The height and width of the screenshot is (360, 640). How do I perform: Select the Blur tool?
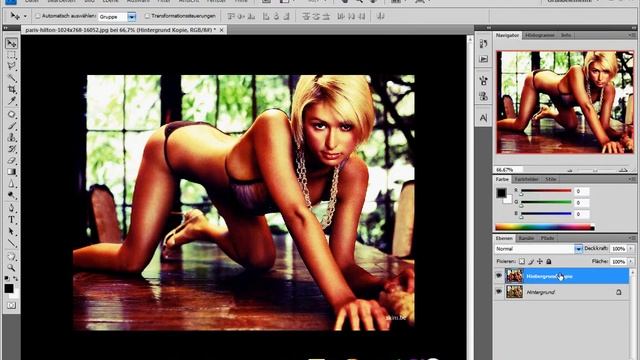coord(11,184)
